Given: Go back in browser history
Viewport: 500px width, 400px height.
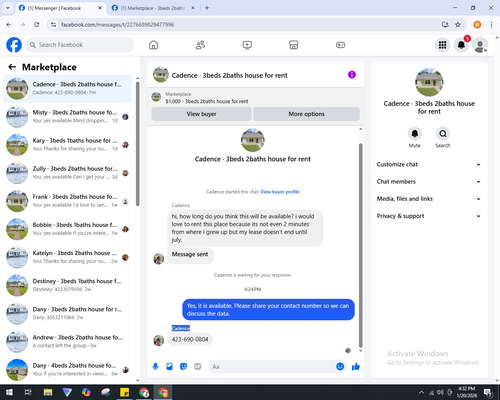Looking at the screenshot, I should [9, 25].
